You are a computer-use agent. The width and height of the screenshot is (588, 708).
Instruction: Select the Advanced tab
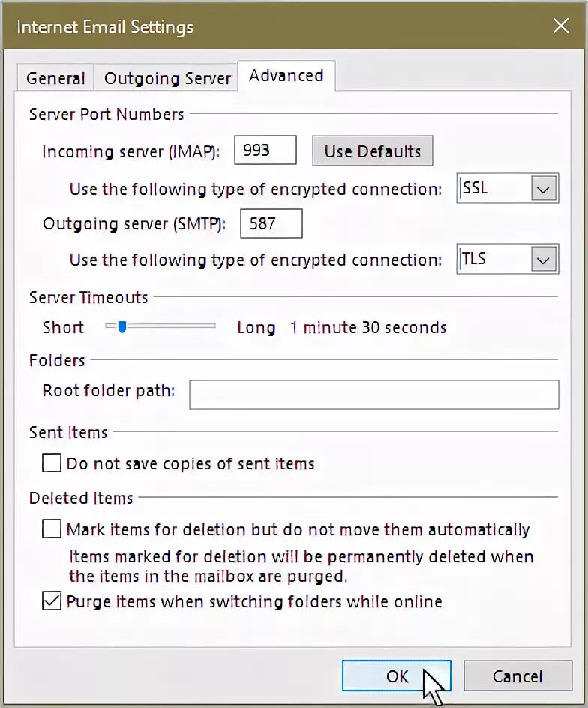pyautogui.click(x=286, y=76)
